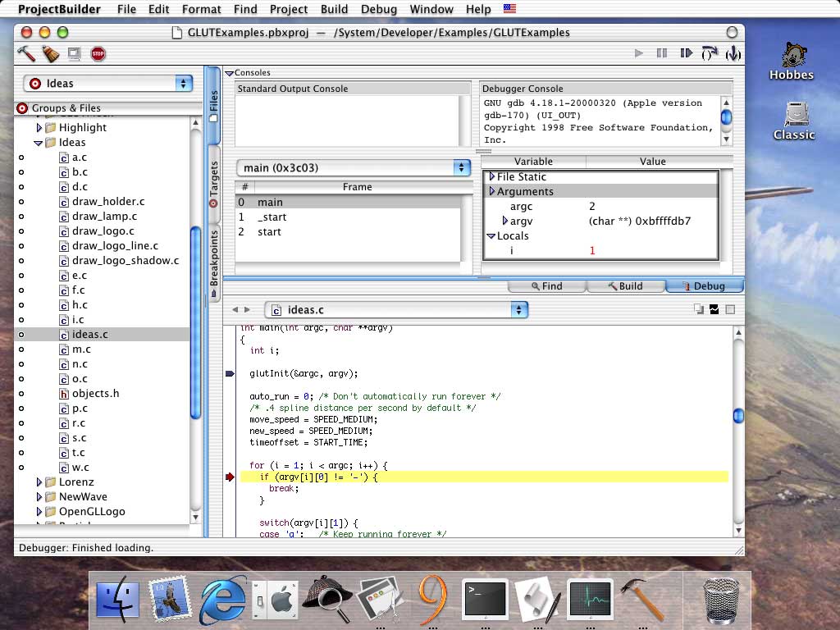Viewport: 840px width, 630px height.
Task: Open Finder from the Dock
Action: pos(118,600)
